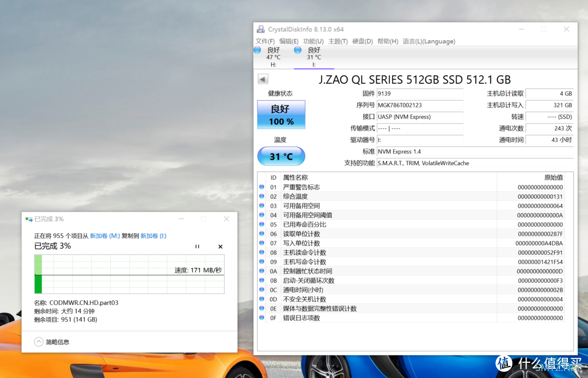
Task: Click the blue status dot for attribute 02
Action: [x=262, y=196]
